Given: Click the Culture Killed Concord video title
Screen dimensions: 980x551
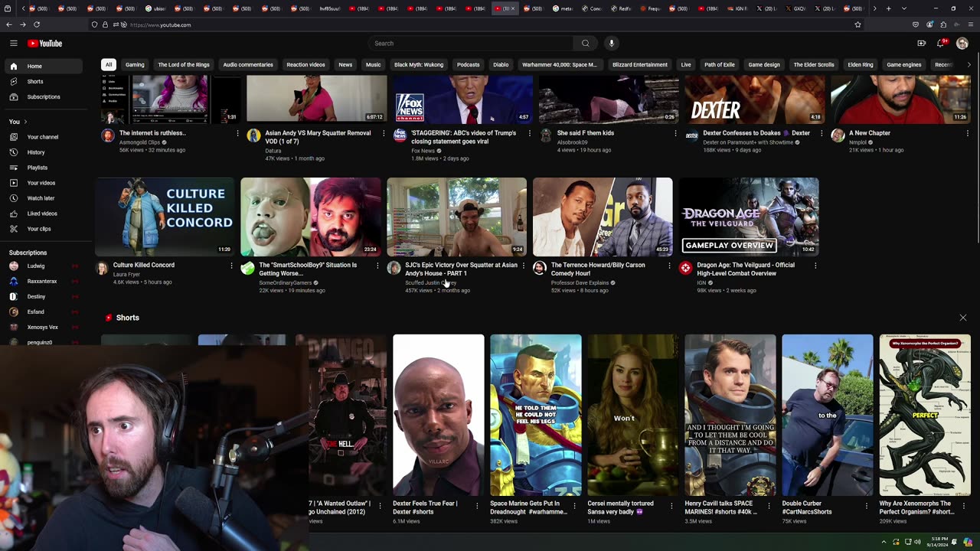Looking at the screenshot, I should 144,266.
